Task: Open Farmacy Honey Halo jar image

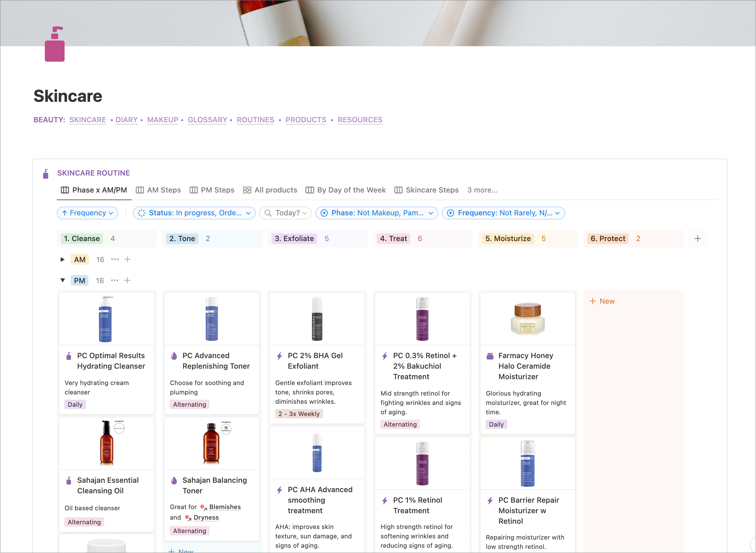Action: coord(528,319)
